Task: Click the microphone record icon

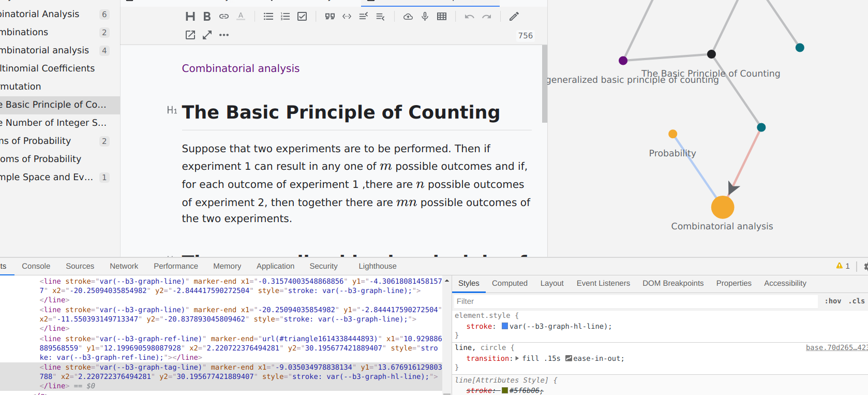Action: click(425, 17)
